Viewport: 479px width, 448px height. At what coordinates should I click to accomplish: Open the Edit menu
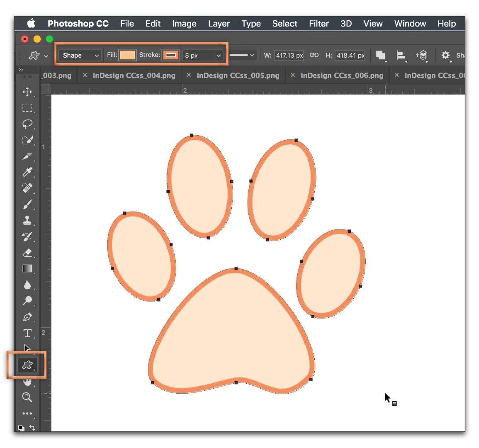point(153,24)
